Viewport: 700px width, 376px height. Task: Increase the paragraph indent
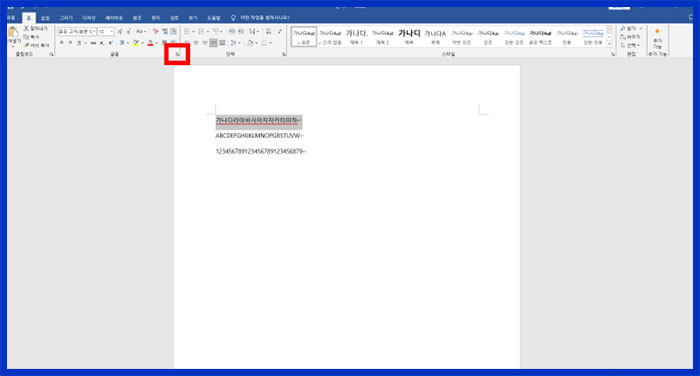click(241, 31)
